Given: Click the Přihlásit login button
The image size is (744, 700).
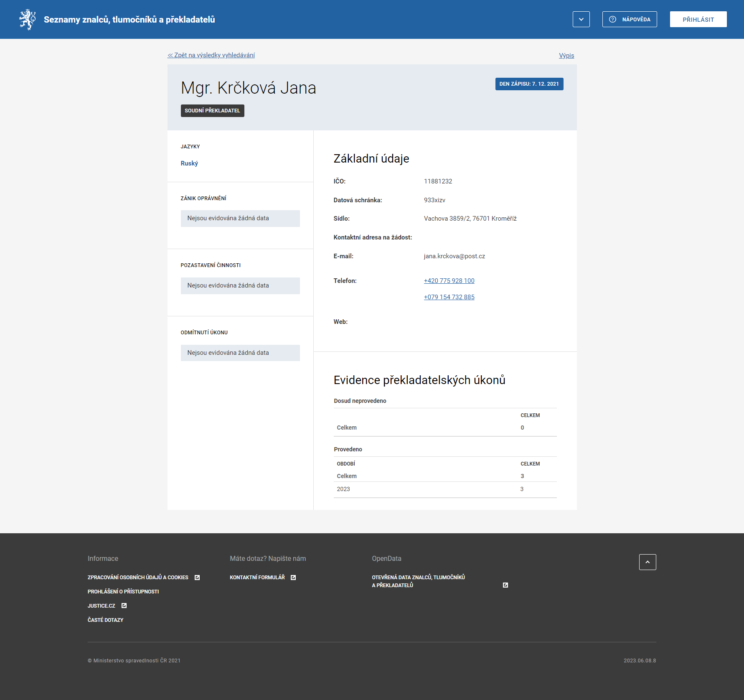Looking at the screenshot, I should coord(698,19).
